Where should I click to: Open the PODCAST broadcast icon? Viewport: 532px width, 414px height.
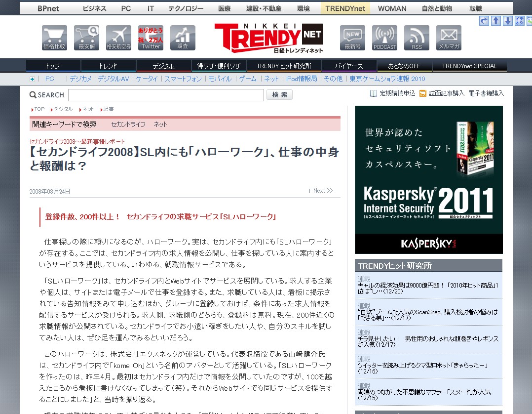[x=384, y=36]
